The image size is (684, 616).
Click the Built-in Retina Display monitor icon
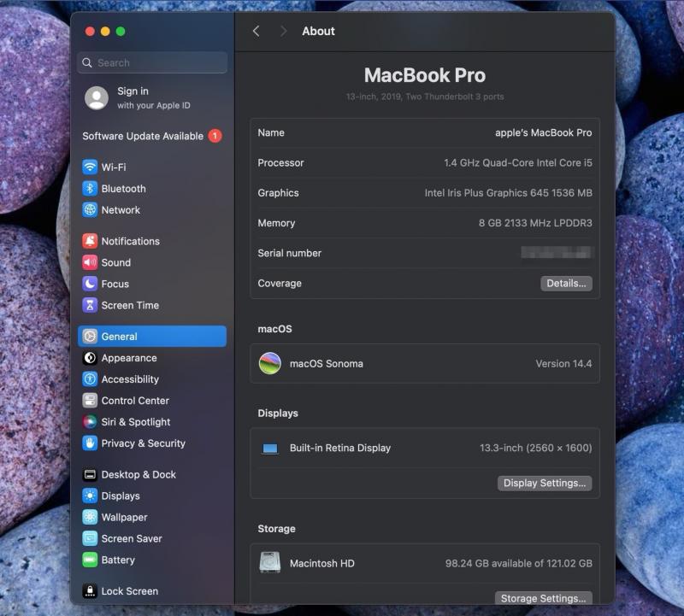(270, 449)
